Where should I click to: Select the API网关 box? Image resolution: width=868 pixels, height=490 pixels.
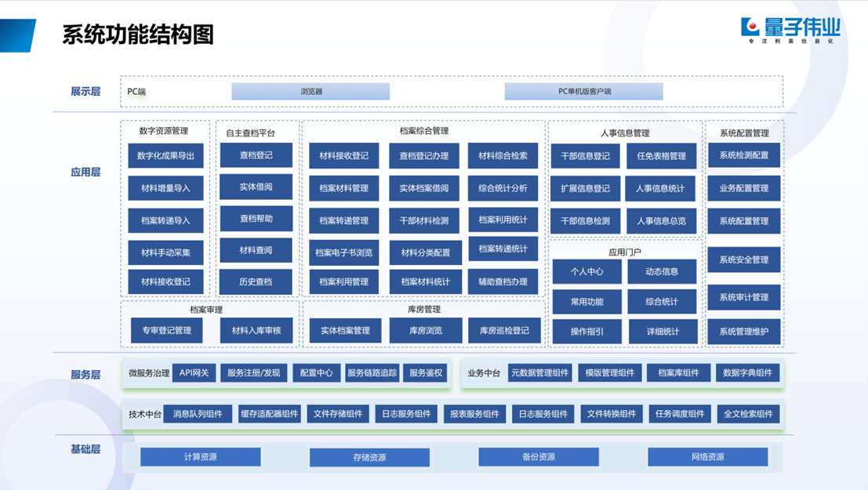click(194, 372)
